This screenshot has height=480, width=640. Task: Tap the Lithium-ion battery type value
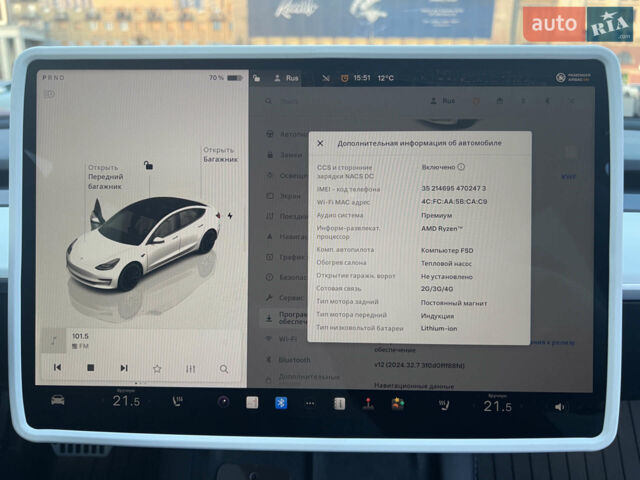click(x=439, y=329)
